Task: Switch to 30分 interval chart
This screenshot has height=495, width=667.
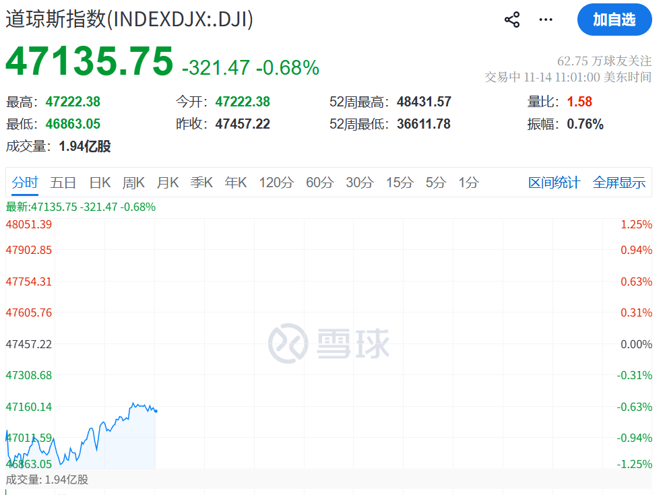Action: [x=360, y=182]
